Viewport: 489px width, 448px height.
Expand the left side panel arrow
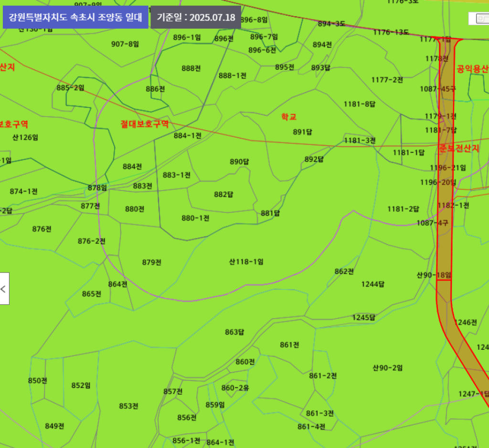point(4,289)
